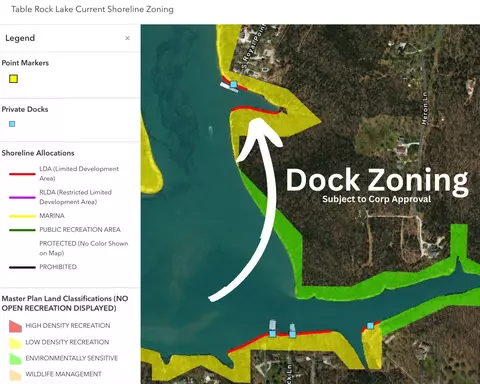Click the Low Density Recreation polygon swatch

tap(15, 343)
